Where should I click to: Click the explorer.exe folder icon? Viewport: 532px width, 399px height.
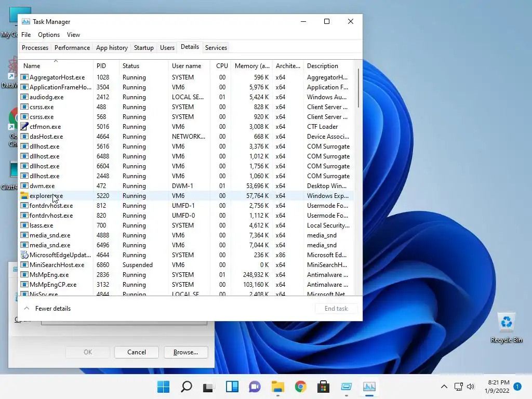[x=24, y=195]
